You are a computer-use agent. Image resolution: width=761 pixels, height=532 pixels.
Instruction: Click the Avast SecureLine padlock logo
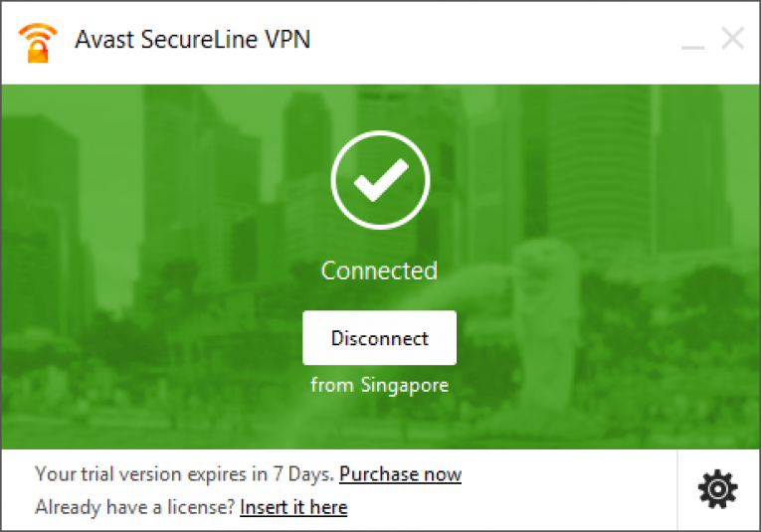pos(38,41)
